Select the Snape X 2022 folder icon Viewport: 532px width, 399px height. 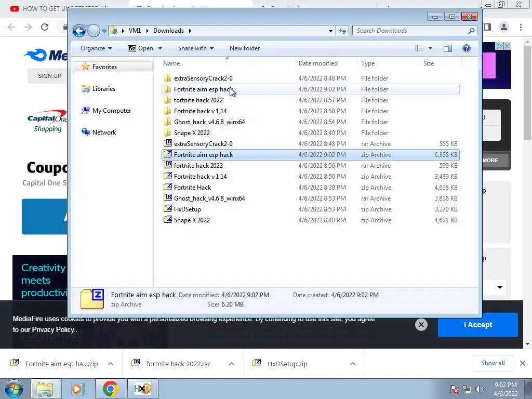(167, 132)
